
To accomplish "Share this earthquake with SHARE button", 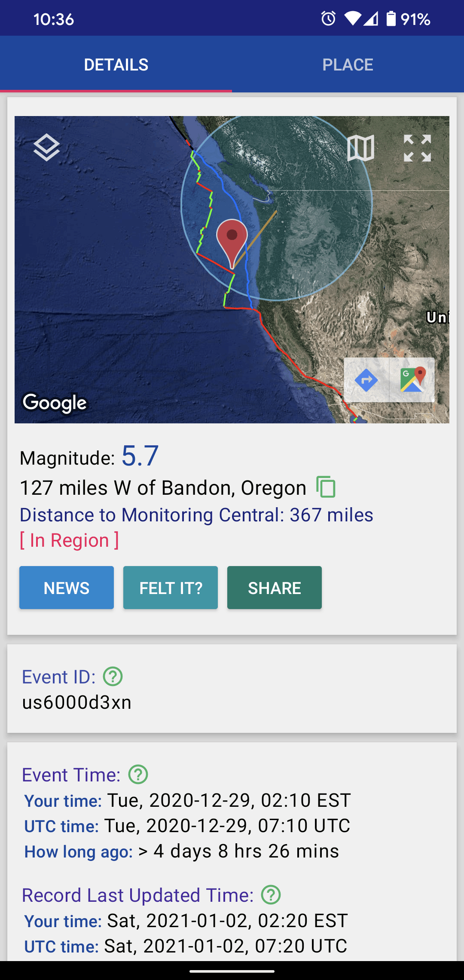I will pyautogui.click(x=275, y=588).
